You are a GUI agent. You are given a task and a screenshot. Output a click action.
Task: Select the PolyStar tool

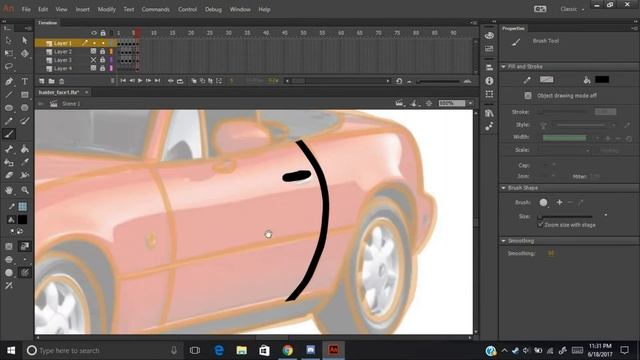tap(24, 108)
